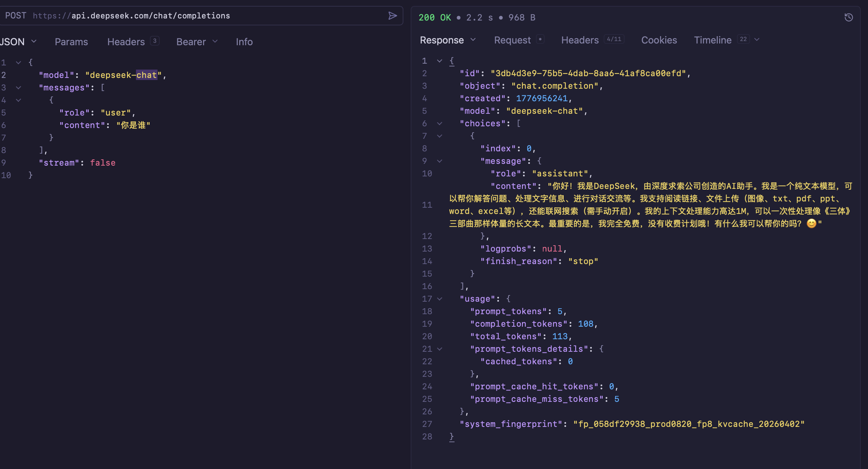The image size is (868, 469).
Task: Open the Response view dropdown
Action: 448,40
